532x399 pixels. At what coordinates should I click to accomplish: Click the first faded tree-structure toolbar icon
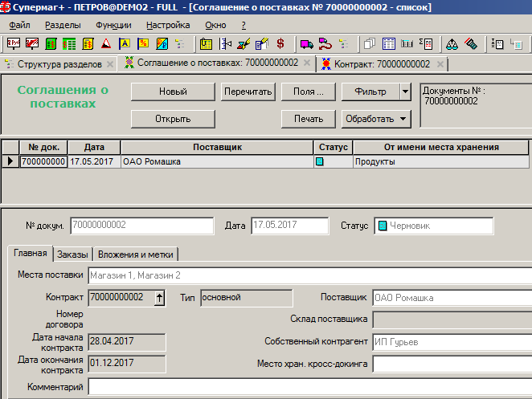(180, 44)
